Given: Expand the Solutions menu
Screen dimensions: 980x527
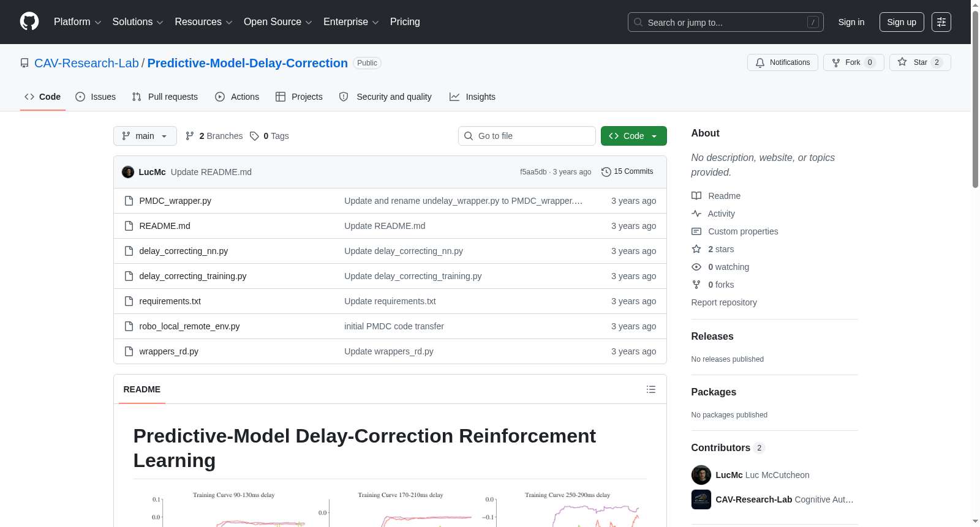Looking at the screenshot, I should click(138, 22).
